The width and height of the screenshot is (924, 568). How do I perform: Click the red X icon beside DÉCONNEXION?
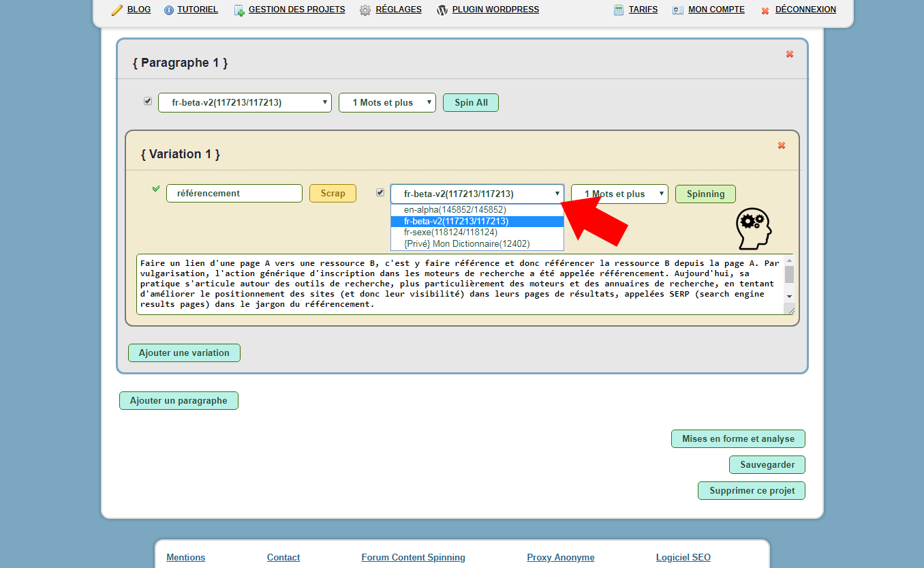pyautogui.click(x=765, y=11)
